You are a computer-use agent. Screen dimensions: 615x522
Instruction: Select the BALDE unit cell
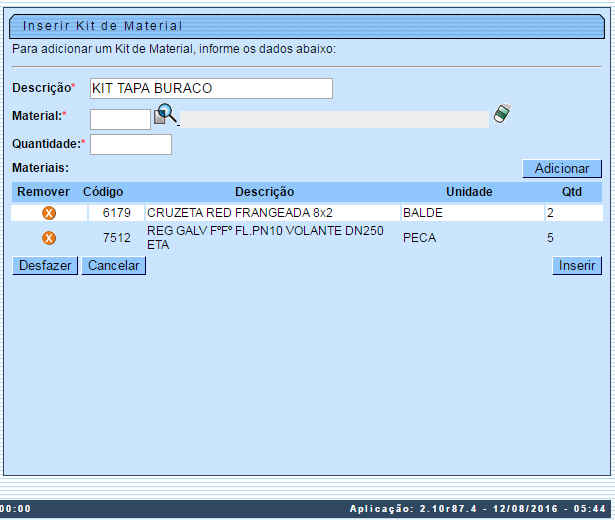click(x=422, y=213)
